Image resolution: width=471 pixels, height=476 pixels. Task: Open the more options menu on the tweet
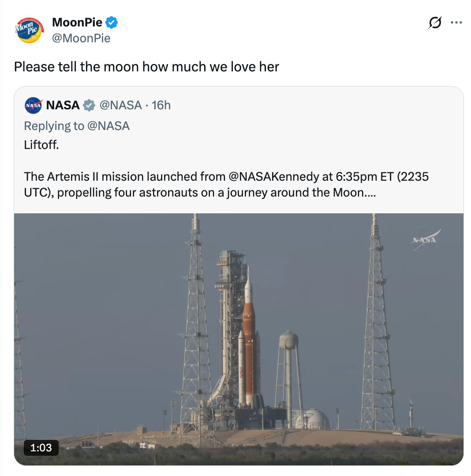click(456, 23)
